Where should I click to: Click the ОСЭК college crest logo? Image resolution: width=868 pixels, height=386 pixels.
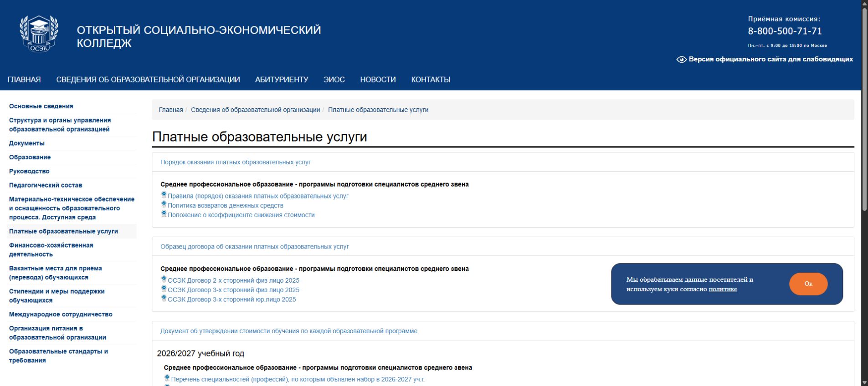[x=39, y=34]
